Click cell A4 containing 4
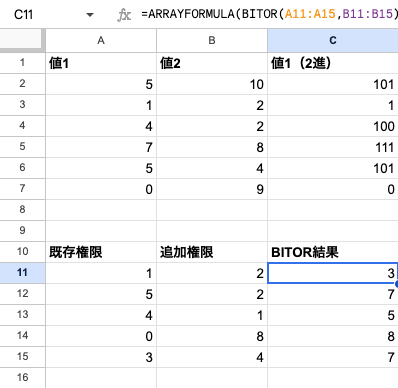The height and width of the screenshot is (388, 398). click(x=101, y=126)
